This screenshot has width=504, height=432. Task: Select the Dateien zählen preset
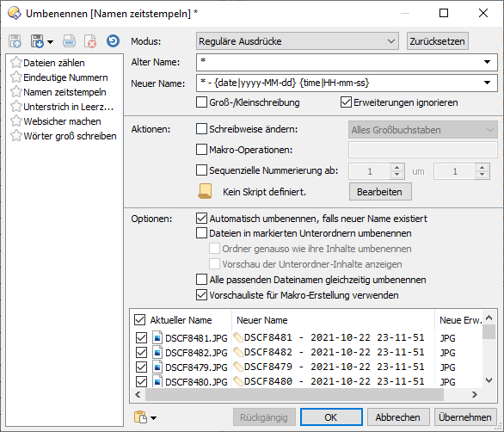coord(54,63)
